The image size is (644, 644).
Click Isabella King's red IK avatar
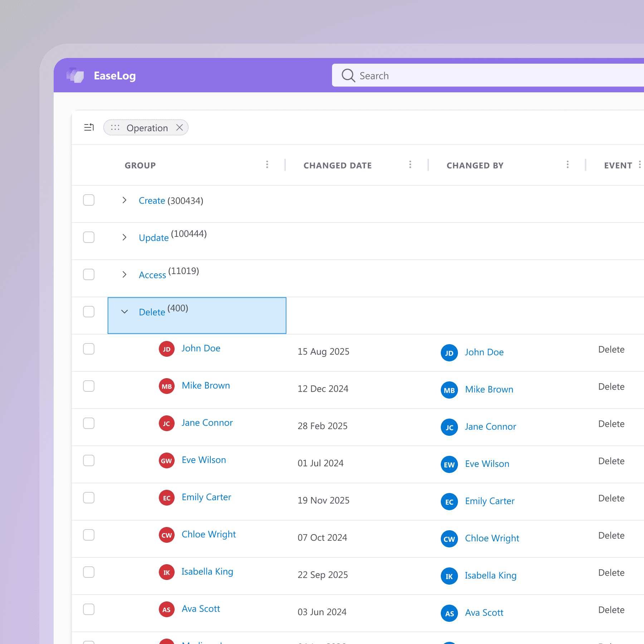167,572
